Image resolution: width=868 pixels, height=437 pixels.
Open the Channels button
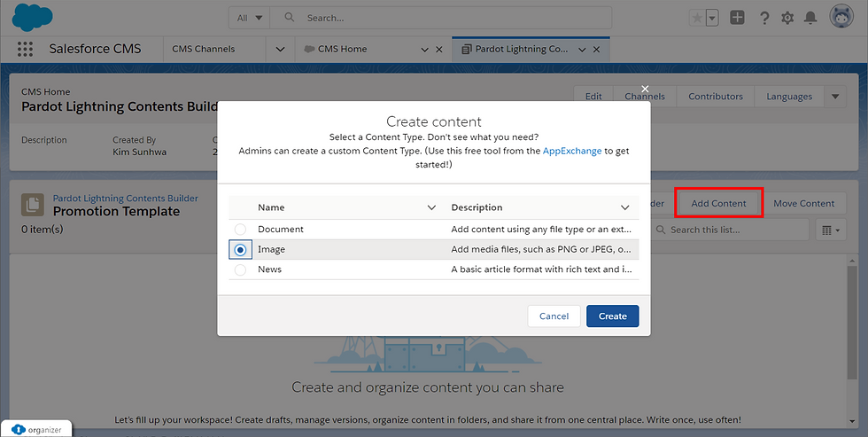(645, 97)
